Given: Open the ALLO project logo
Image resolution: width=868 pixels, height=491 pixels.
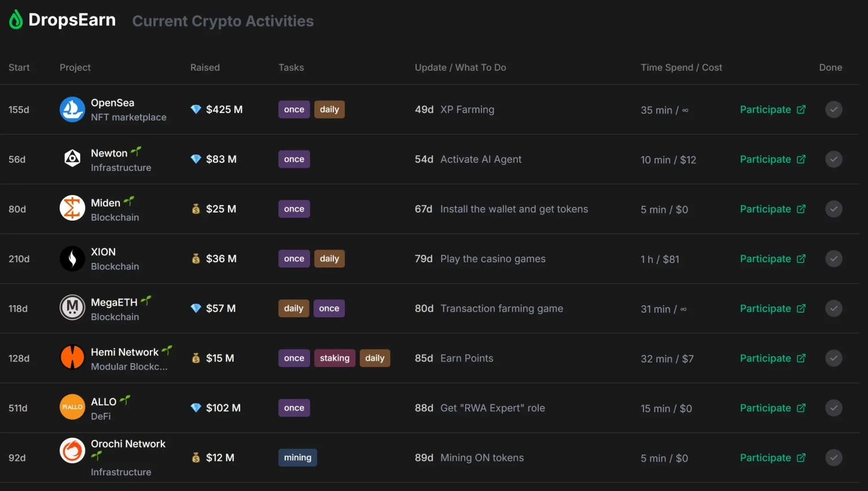Looking at the screenshot, I should coord(72,408).
